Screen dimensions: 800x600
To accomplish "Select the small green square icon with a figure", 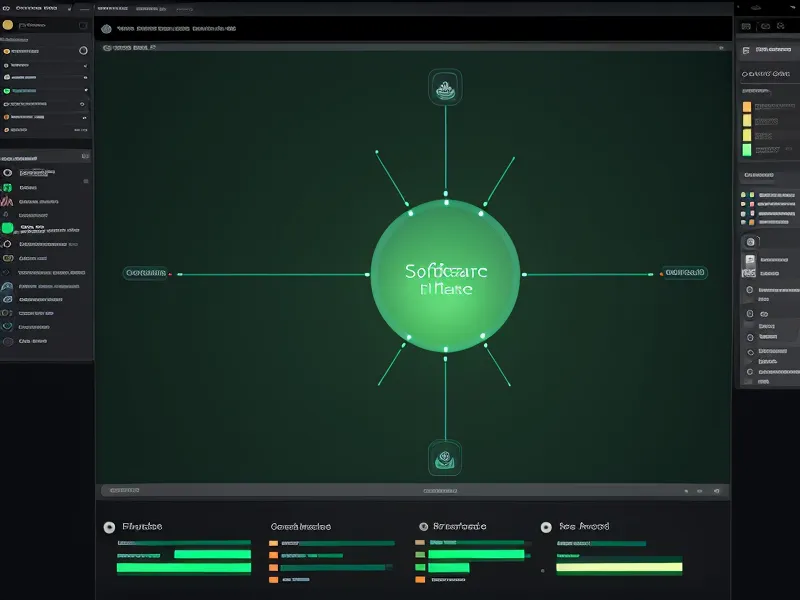I will pyautogui.click(x=7, y=188).
